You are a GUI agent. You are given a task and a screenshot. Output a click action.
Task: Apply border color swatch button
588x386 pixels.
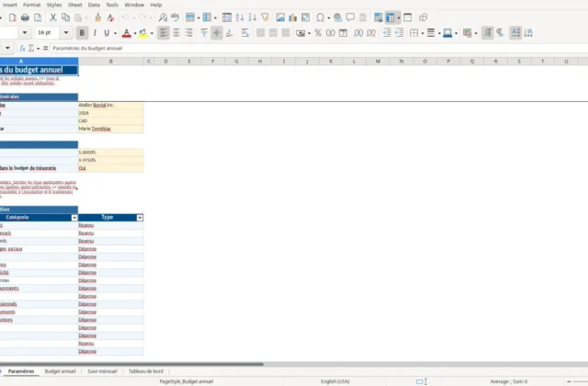coord(447,33)
